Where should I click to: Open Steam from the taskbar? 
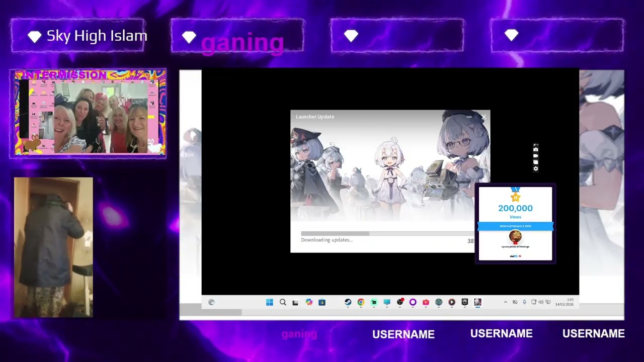(x=348, y=302)
